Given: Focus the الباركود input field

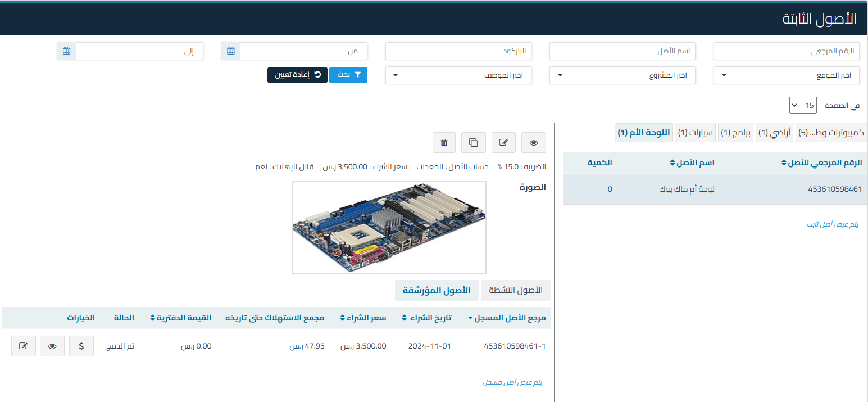Looking at the screenshot, I should click(x=458, y=51).
